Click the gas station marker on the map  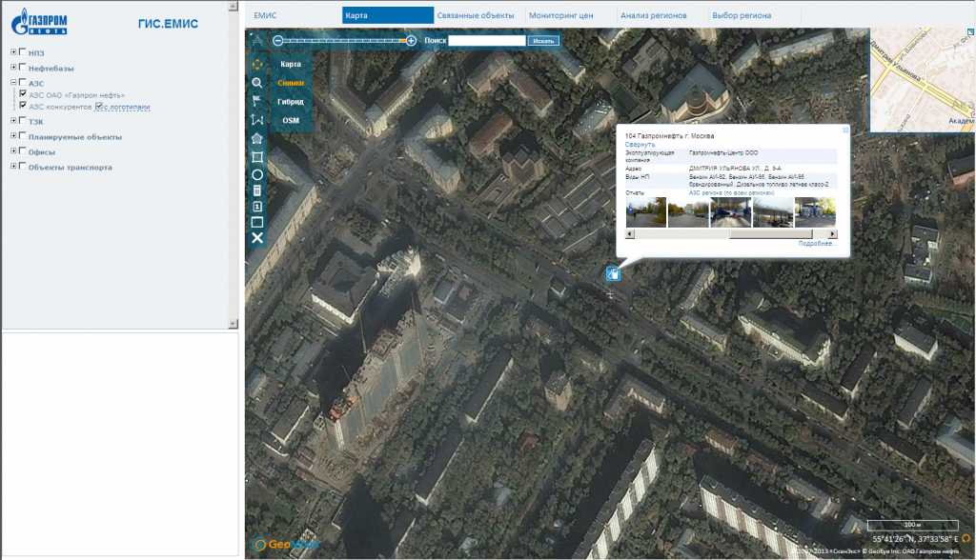pos(613,274)
